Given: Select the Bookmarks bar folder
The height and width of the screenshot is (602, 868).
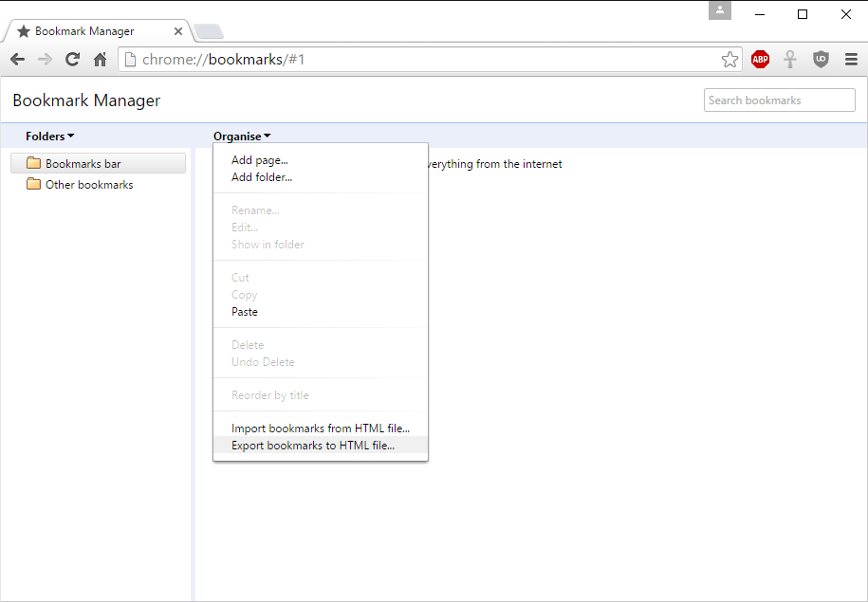Looking at the screenshot, I should (83, 164).
